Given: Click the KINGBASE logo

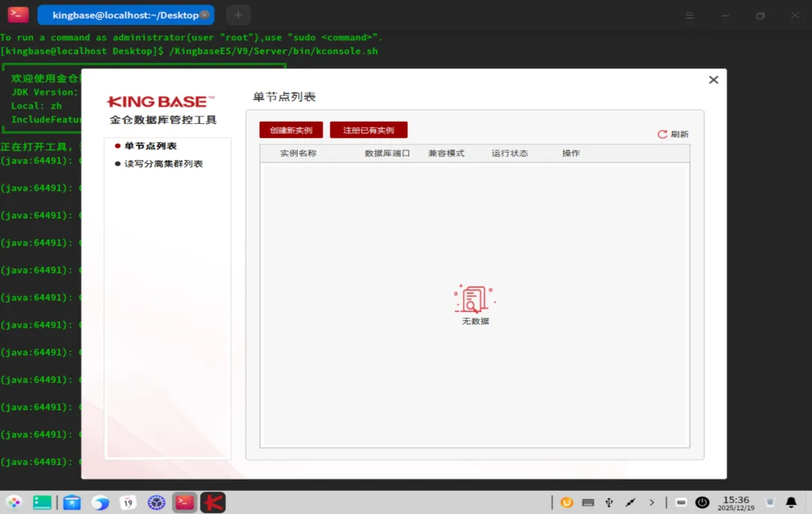Looking at the screenshot, I should (160, 101).
